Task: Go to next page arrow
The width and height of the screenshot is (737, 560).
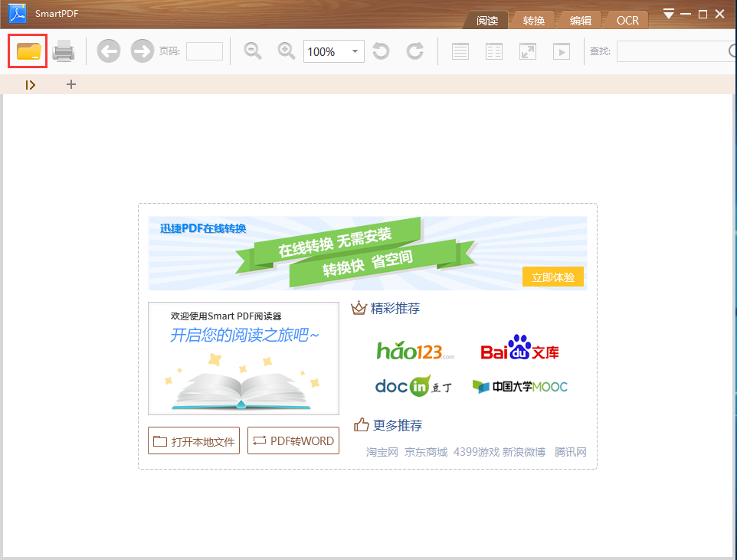Action: [x=142, y=51]
